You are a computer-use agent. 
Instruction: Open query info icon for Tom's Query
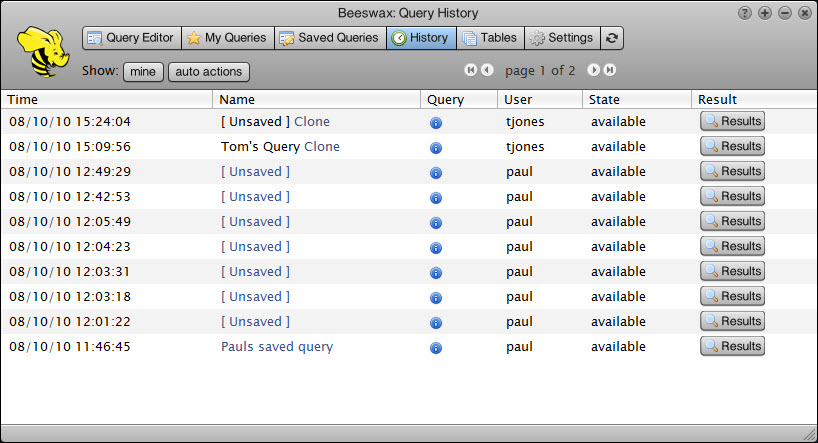coord(436,147)
